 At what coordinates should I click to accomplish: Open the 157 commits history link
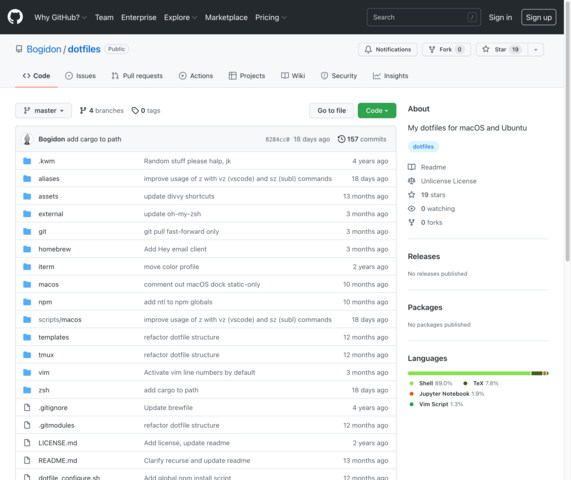[x=362, y=139]
